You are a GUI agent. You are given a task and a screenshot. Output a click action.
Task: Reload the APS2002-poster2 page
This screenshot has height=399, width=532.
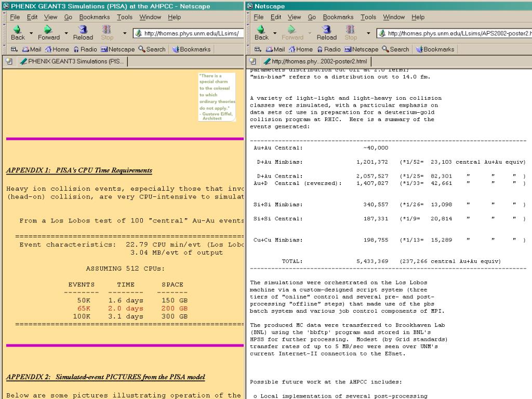pos(326,32)
